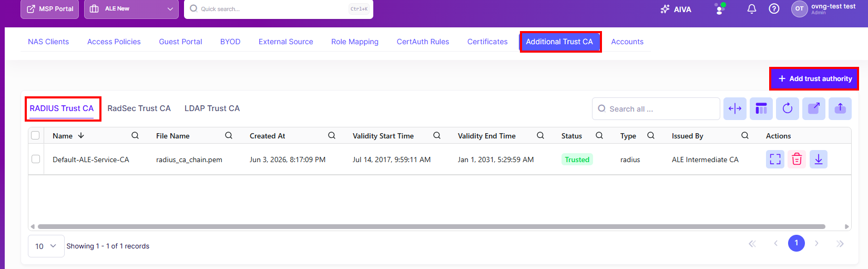Switch to the LDAP Trust CA sub-tab
Image resolution: width=868 pixels, height=269 pixels.
pos(212,108)
